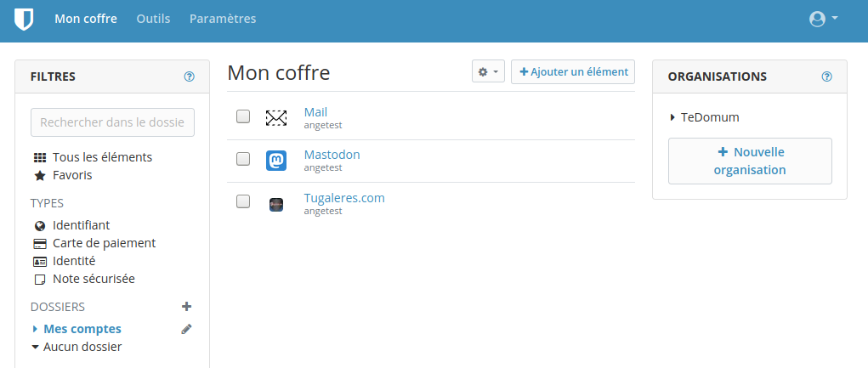Click the Tugaleres.com entry icon
The height and width of the screenshot is (368, 868).
click(276, 204)
